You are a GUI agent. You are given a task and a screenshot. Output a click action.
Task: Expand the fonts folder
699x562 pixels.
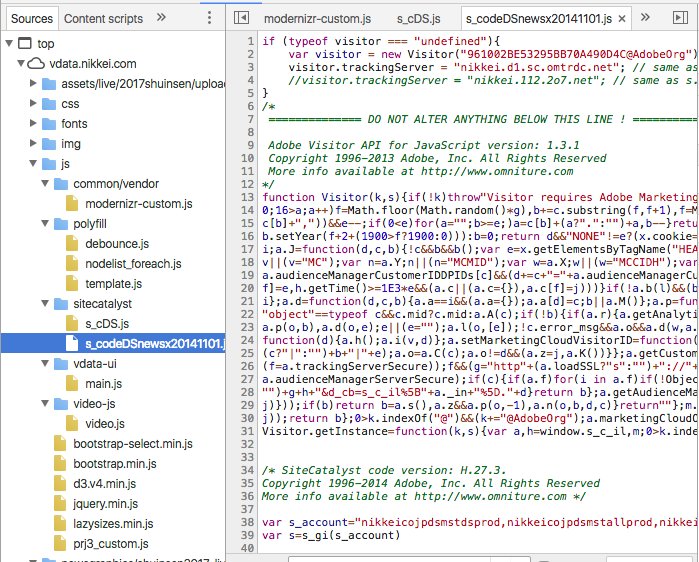pyautogui.click(x=33, y=123)
